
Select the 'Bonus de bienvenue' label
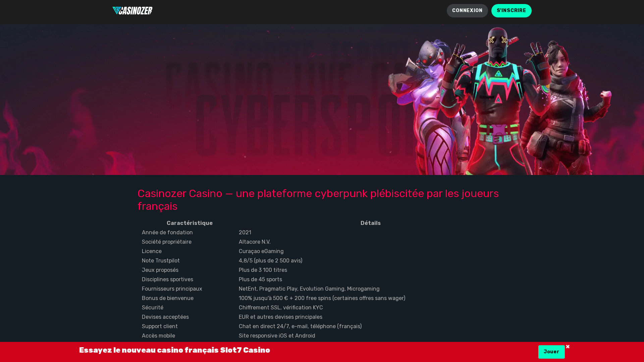[168, 298]
